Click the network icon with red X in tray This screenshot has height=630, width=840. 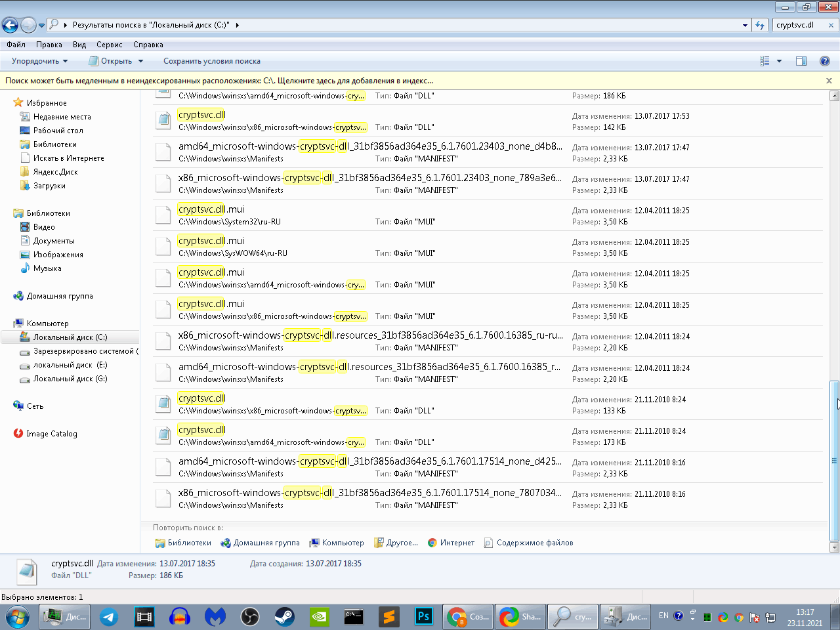click(755, 618)
